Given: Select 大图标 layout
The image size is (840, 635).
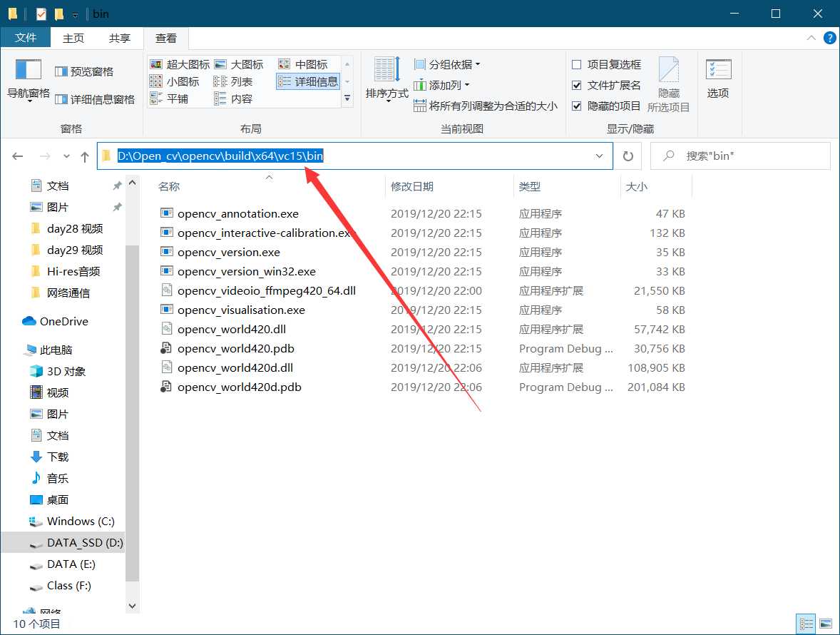Looking at the screenshot, I should pyautogui.click(x=239, y=64).
